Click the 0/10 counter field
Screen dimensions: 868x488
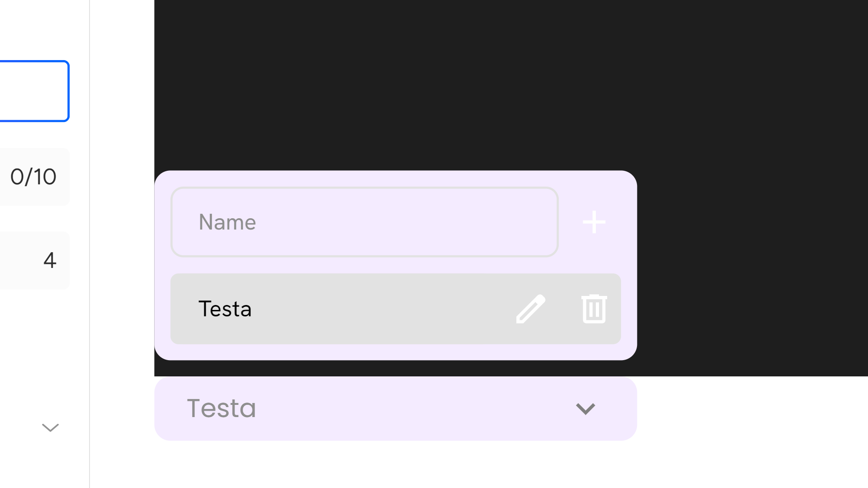[x=34, y=177]
